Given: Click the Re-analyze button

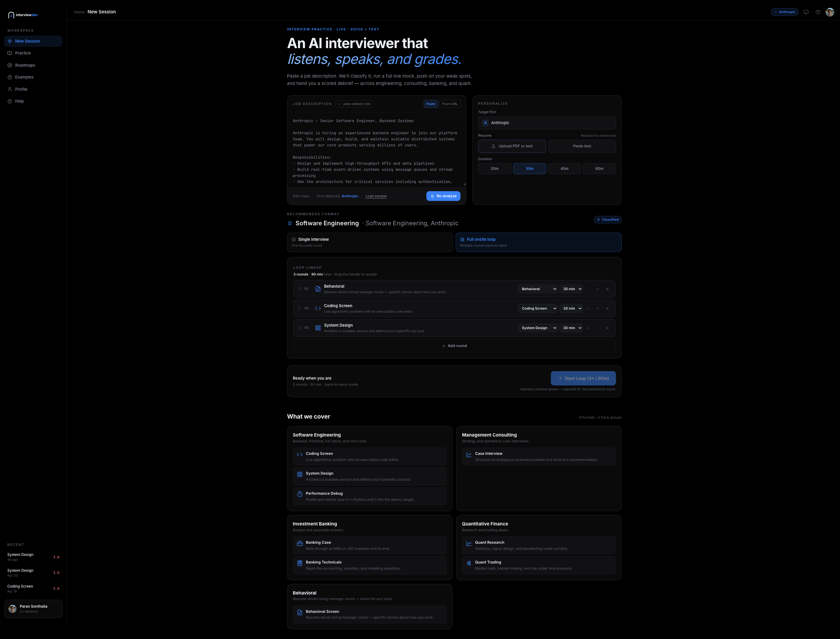Looking at the screenshot, I should point(443,196).
